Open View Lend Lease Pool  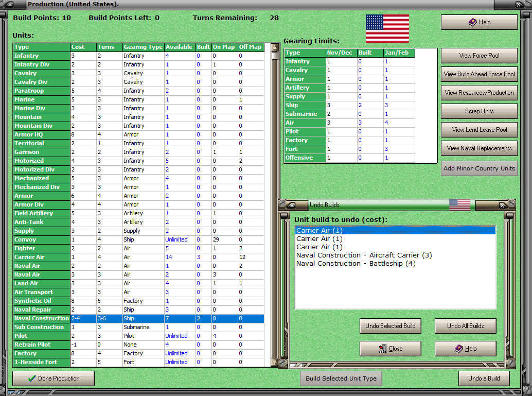[479, 130]
